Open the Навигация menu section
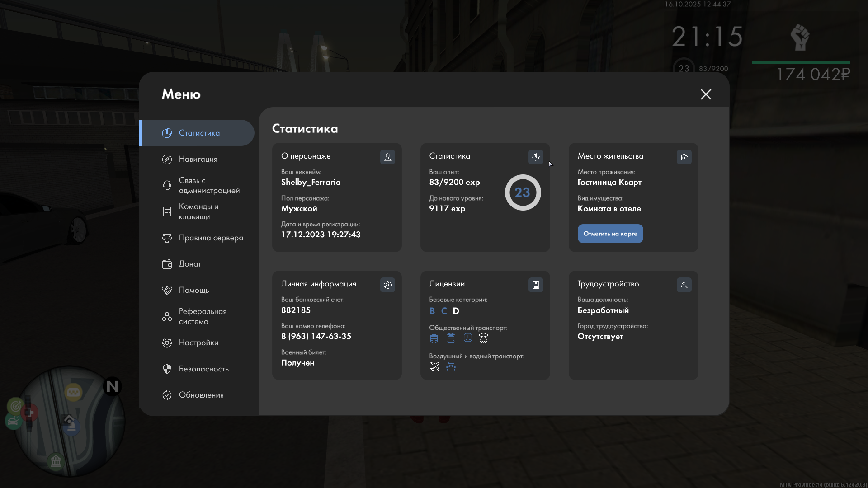This screenshot has width=868, height=488. 198,159
